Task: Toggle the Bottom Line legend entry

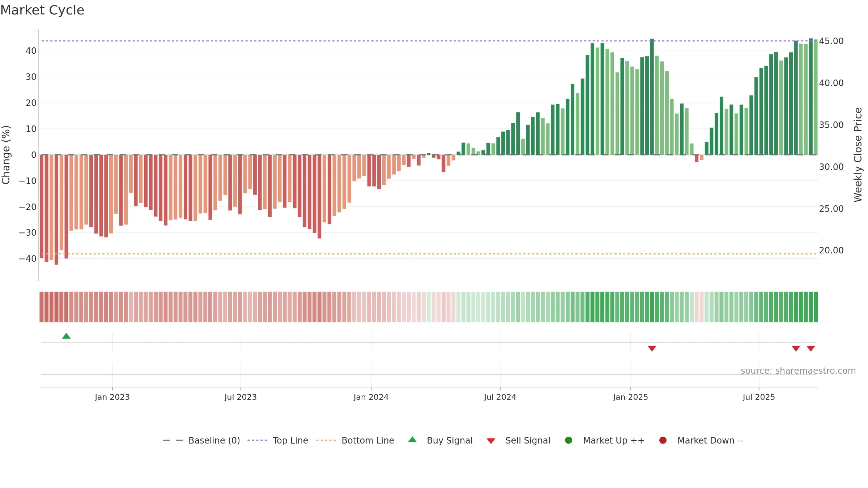Action: (355, 440)
